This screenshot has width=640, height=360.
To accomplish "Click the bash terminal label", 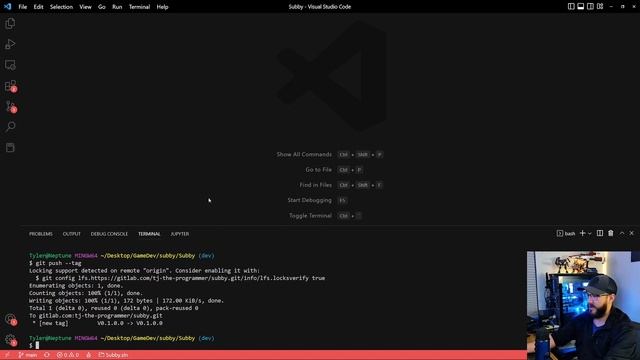I will [x=566, y=233].
